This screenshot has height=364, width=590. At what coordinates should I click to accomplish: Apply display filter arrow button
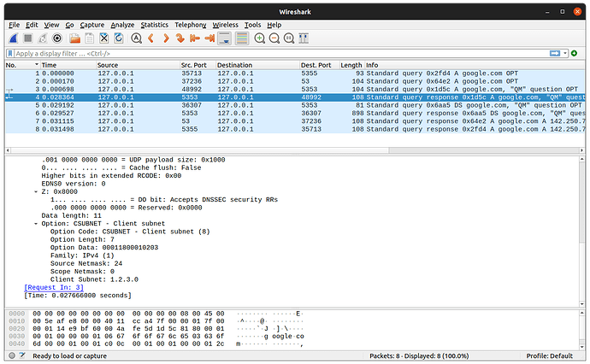point(555,53)
